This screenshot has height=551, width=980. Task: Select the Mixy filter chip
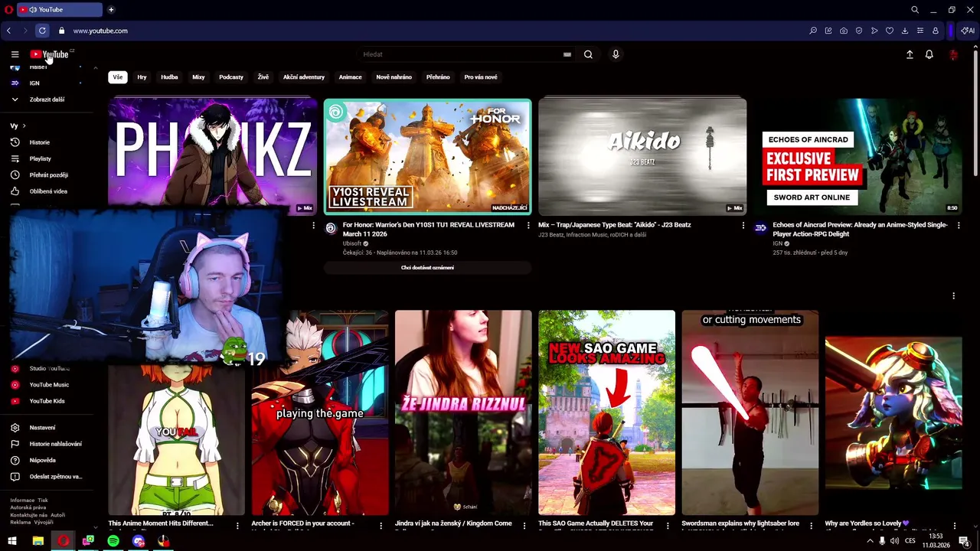pos(198,77)
